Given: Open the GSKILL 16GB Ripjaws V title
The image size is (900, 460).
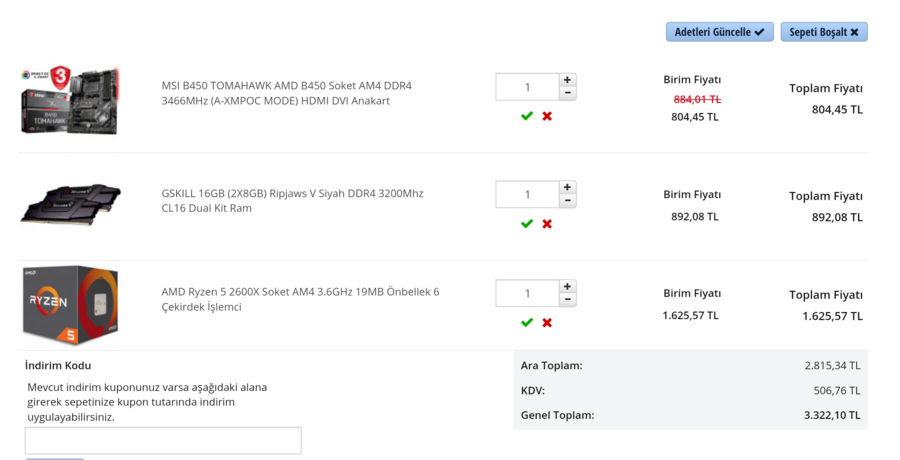Looking at the screenshot, I should 292,200.
